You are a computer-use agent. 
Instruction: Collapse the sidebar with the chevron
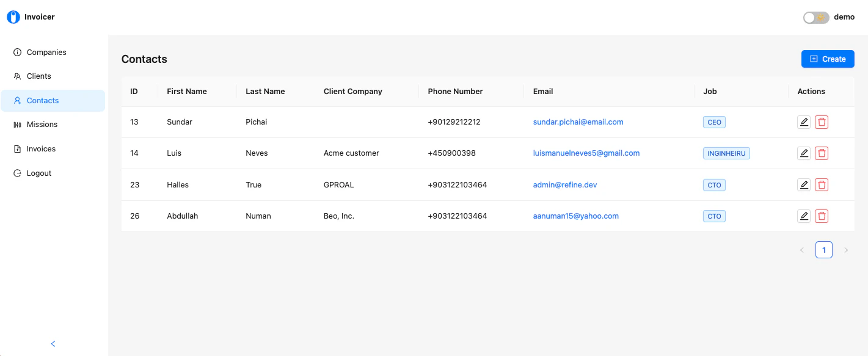click(53, 343)
